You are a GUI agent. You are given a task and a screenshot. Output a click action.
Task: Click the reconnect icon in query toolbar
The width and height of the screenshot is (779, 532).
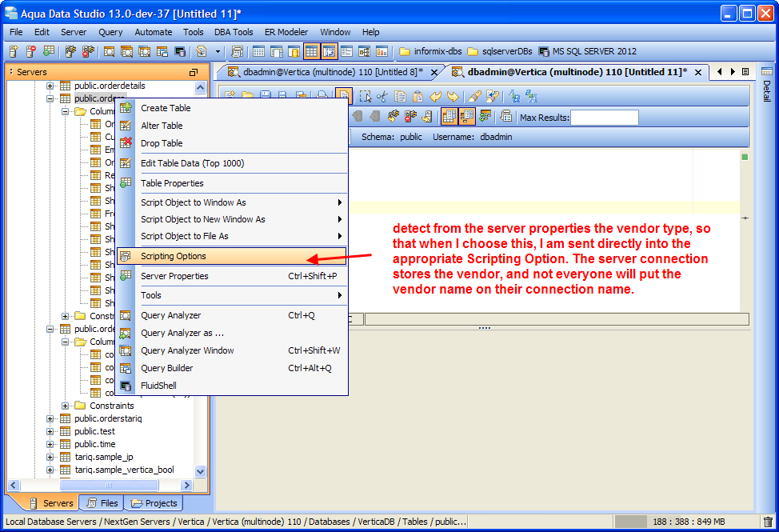click(x=393, y=117)
